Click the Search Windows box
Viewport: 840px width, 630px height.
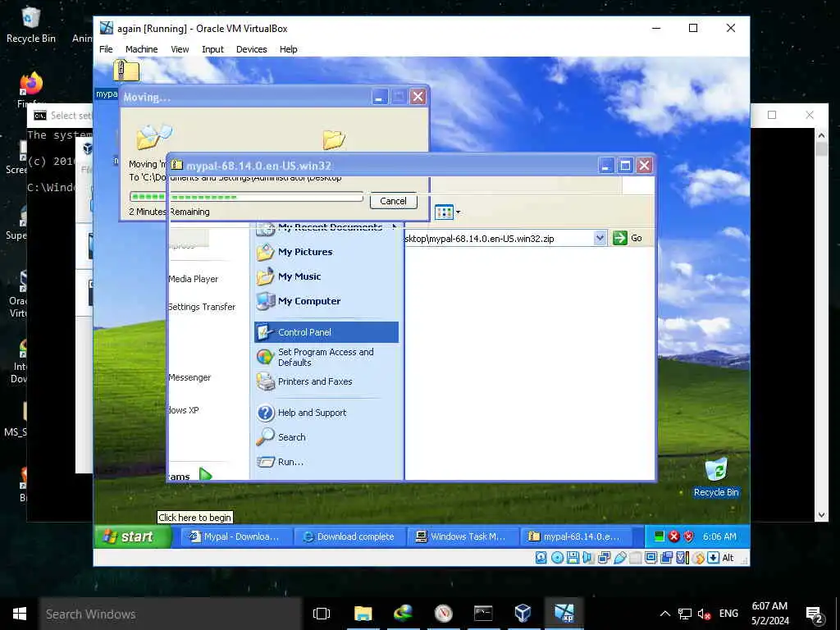pyautogui.click(x=171, y=614)
